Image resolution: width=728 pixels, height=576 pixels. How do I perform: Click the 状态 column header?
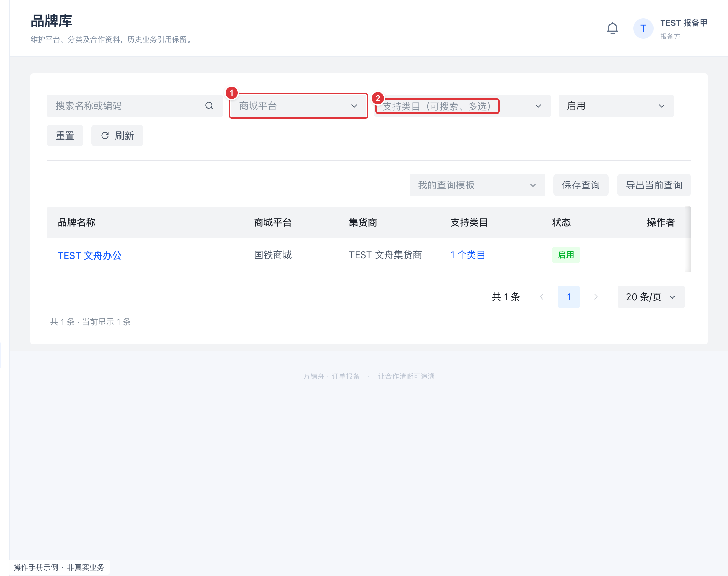pyautogui.click(x=561, y=222)
